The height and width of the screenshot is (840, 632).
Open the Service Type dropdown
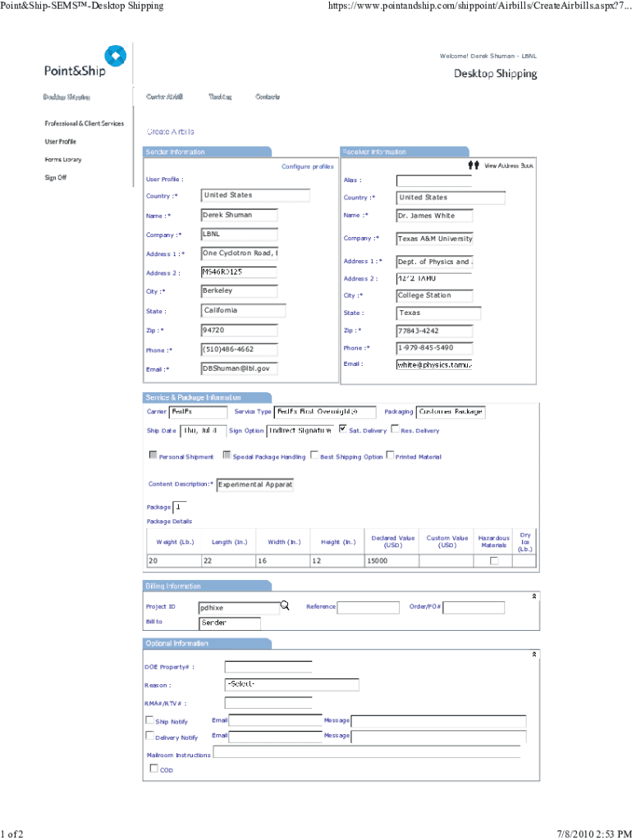[323, 412]
